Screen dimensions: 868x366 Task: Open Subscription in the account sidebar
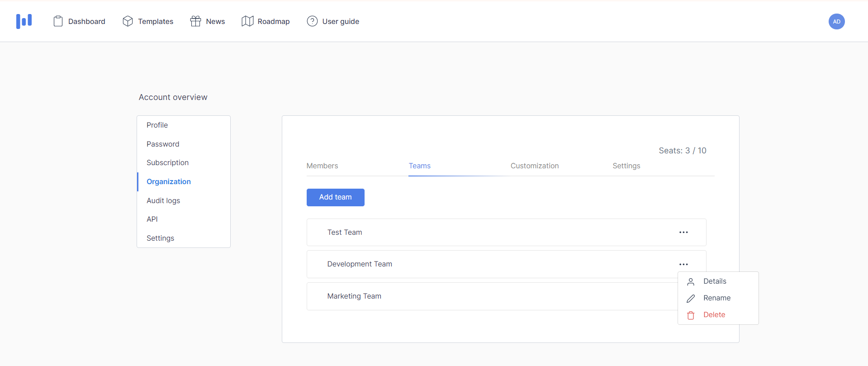(x=167, y=163)
